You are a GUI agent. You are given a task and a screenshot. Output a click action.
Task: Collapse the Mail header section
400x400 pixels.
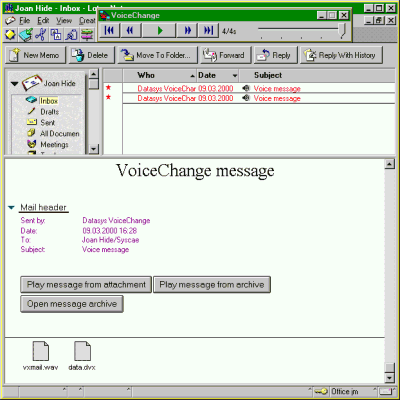pos(11,208)
